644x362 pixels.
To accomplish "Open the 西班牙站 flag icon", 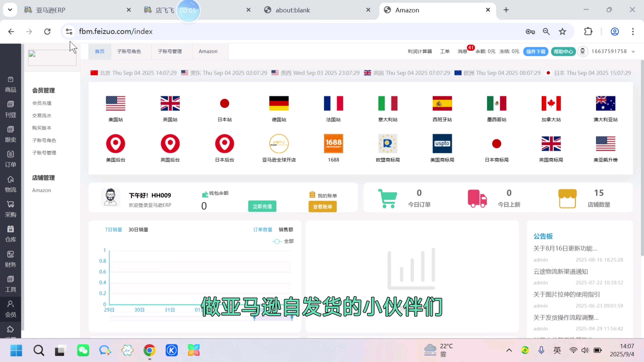I will [x=442, y=103].
